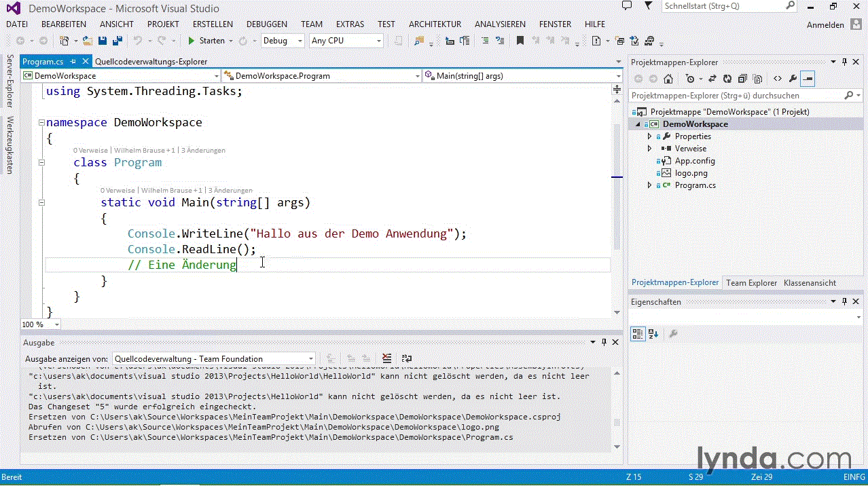The width and height of the screenshot is (868, 486).
Task: Open the DEBUGGEN menu
Action: 266,24
